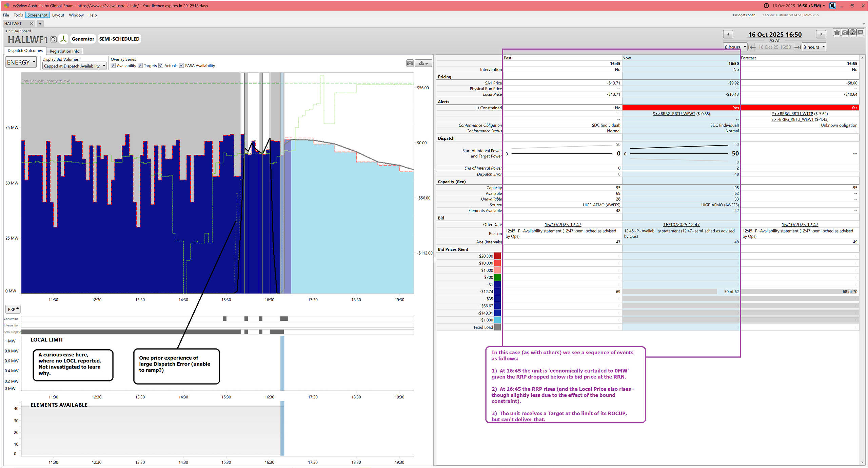
Task: Click camera snapshot icon beside star
Action: pos(845,33)
